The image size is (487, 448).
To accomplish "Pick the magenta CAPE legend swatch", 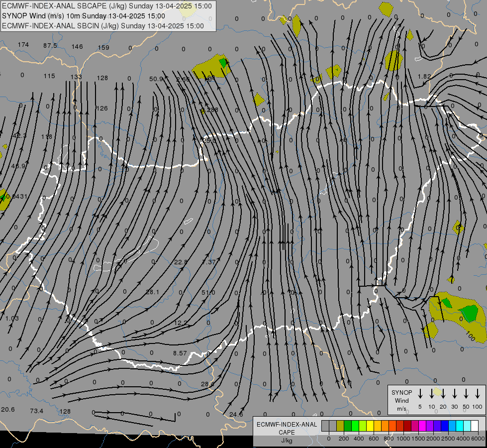I will tap(422, 426).
